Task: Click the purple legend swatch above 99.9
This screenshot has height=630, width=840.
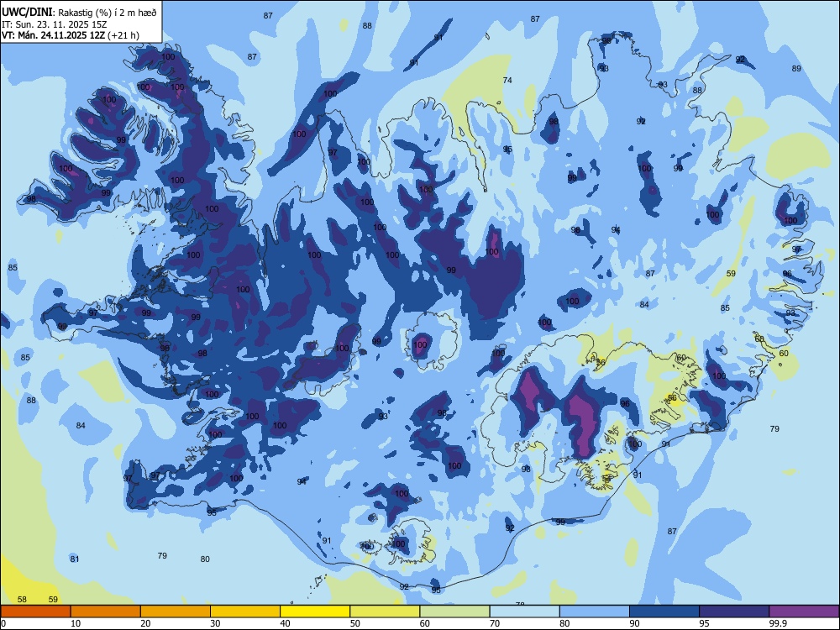Action: (804, 612)
